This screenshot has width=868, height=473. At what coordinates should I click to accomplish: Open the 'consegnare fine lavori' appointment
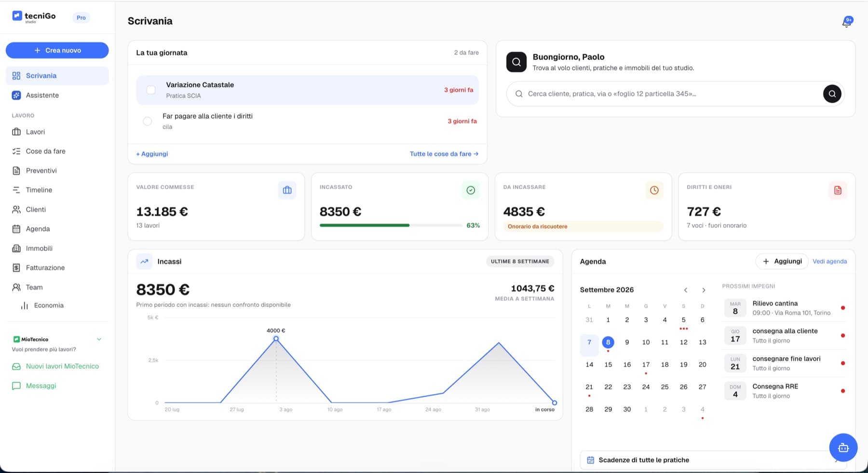click(785, 363)
